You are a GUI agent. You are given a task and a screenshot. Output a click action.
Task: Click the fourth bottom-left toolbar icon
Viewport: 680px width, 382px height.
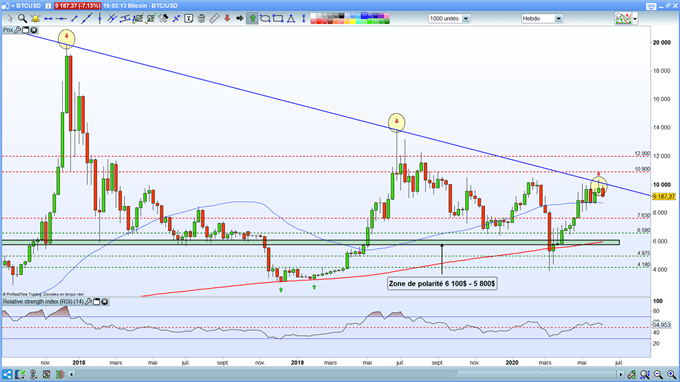pos(46,374)
